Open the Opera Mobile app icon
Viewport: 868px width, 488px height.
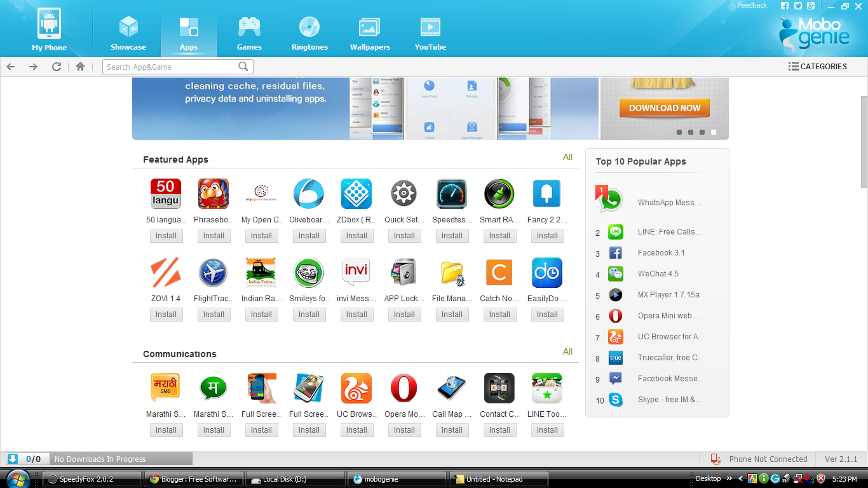coord(404,388)
